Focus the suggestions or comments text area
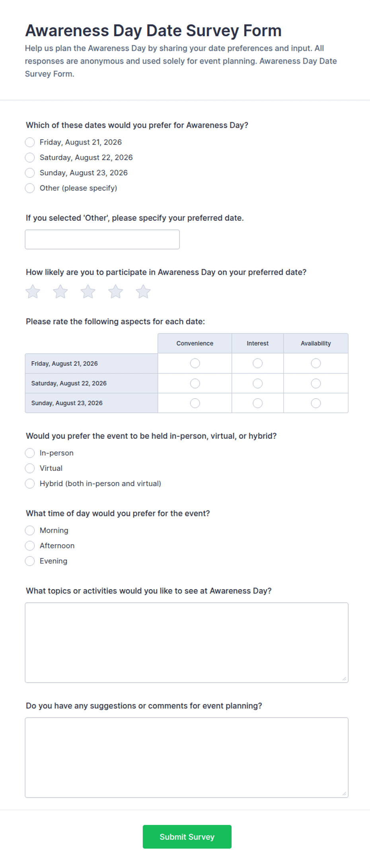 [187, 758]
